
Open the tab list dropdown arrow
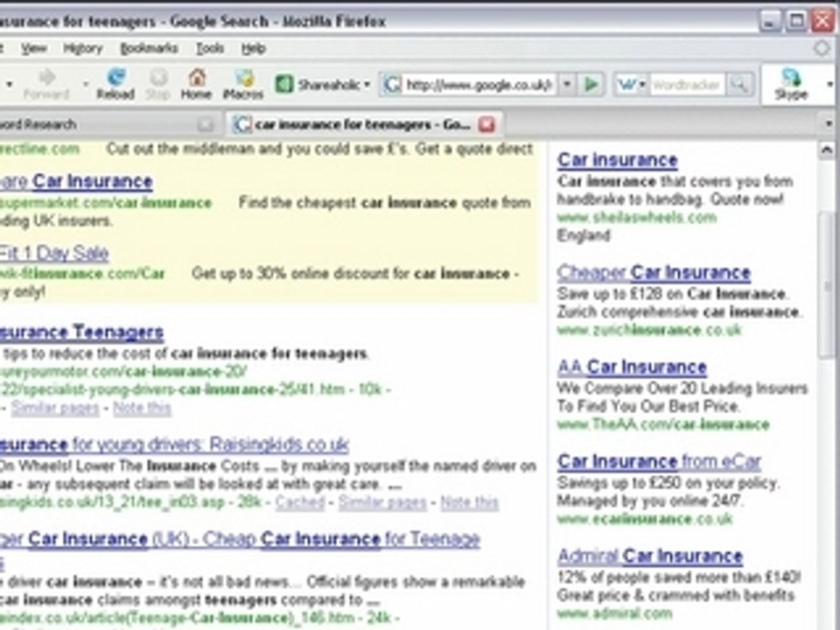pos(829,124)
